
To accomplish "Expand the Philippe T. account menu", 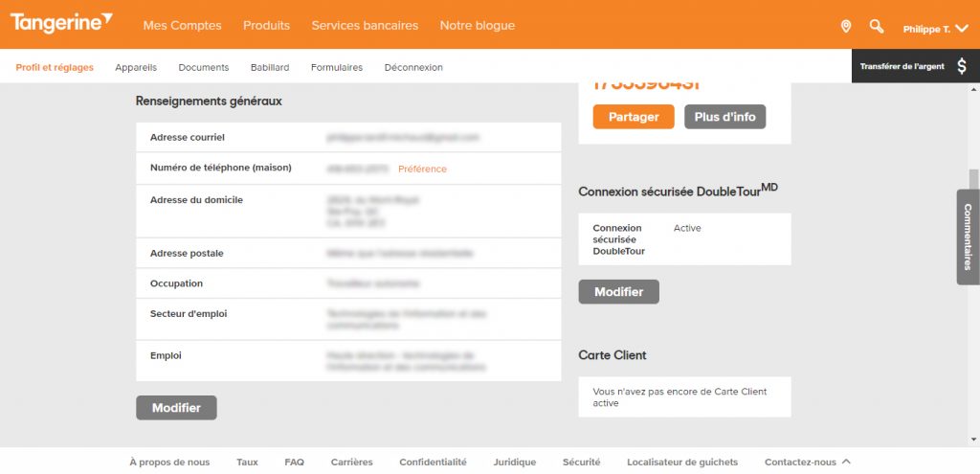I will pyautogui.click(x=935, y=29).
